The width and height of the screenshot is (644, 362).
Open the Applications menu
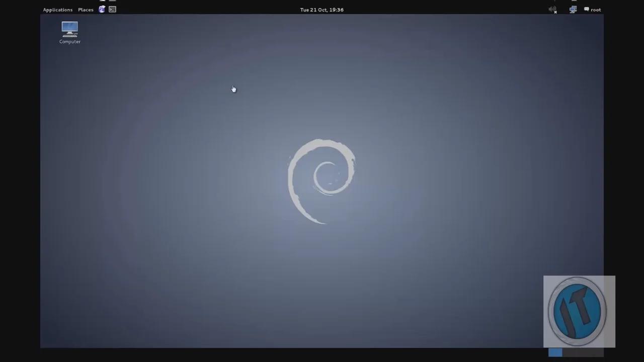pos(58,10)
